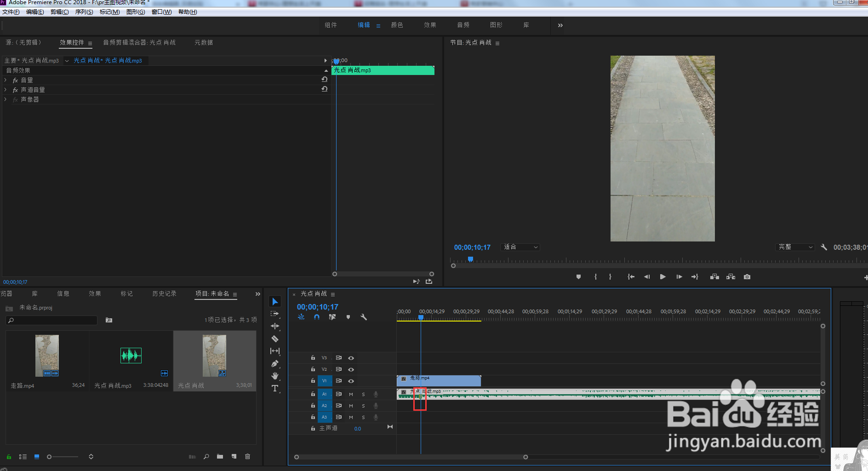
Task: Toggle V3 track visibility eye
Action: pyautogui.click(x=351, y=358)
